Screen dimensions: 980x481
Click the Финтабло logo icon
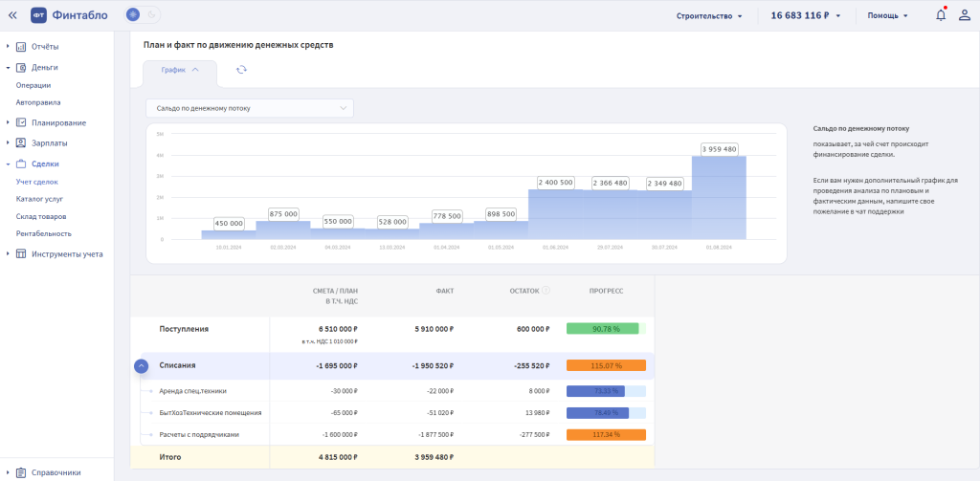pyautogui.click(x=38, y=15)
